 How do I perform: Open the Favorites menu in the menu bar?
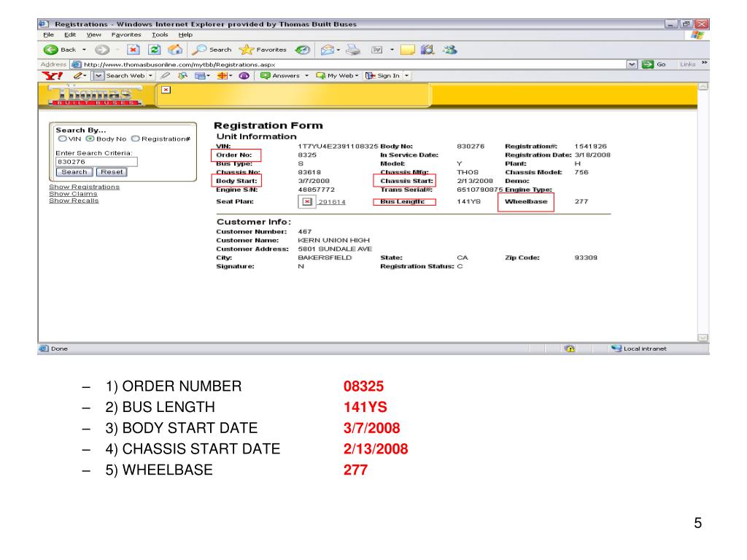pos(126,35)
